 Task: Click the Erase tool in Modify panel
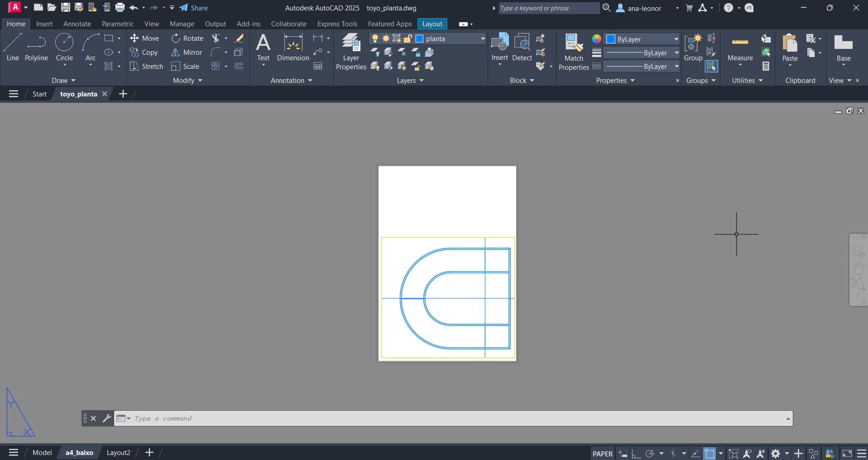[x=239, y=38]
